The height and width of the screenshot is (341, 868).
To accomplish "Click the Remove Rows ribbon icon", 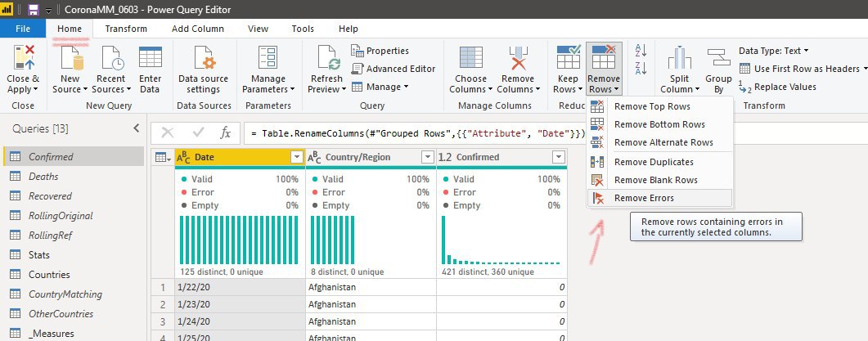I will point(604,57).
